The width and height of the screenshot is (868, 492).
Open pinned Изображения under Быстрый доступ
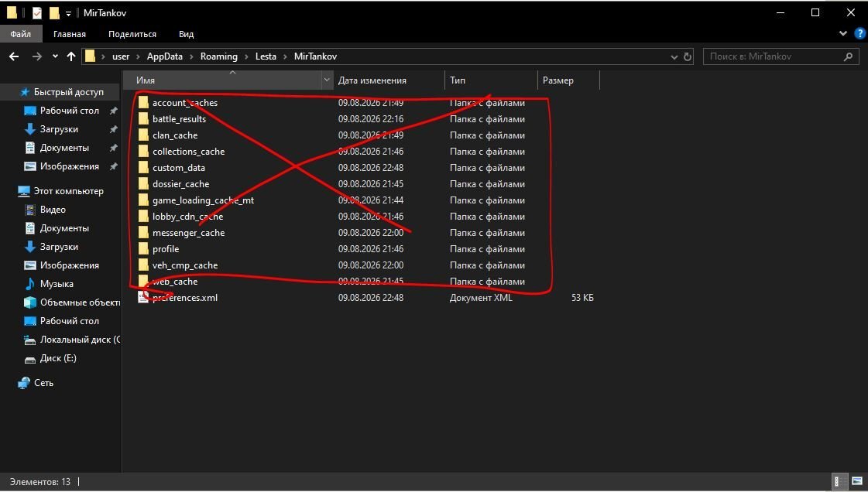69,166
